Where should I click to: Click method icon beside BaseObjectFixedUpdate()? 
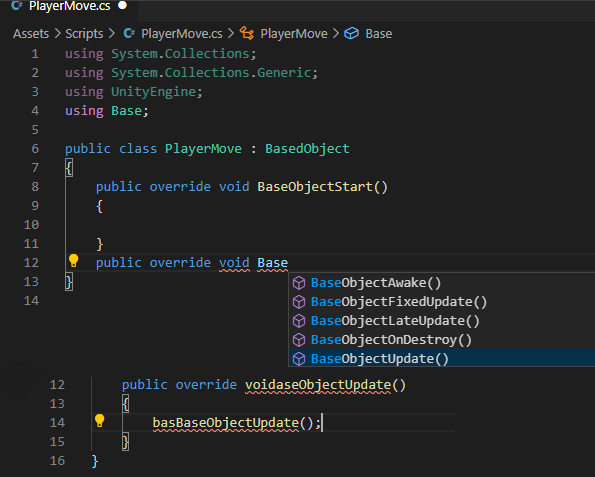click(299, 302)
